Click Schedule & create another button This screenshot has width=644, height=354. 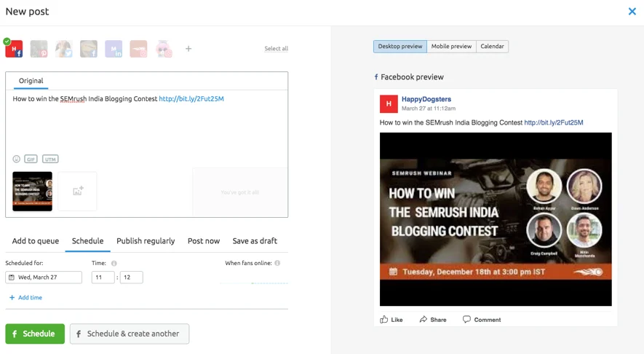tap(130, 334)
